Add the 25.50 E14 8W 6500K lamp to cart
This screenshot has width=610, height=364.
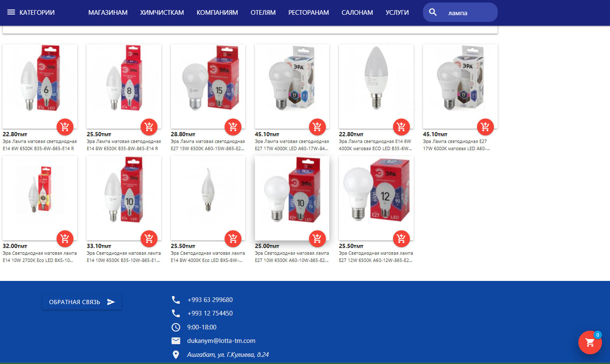(149, 126)
